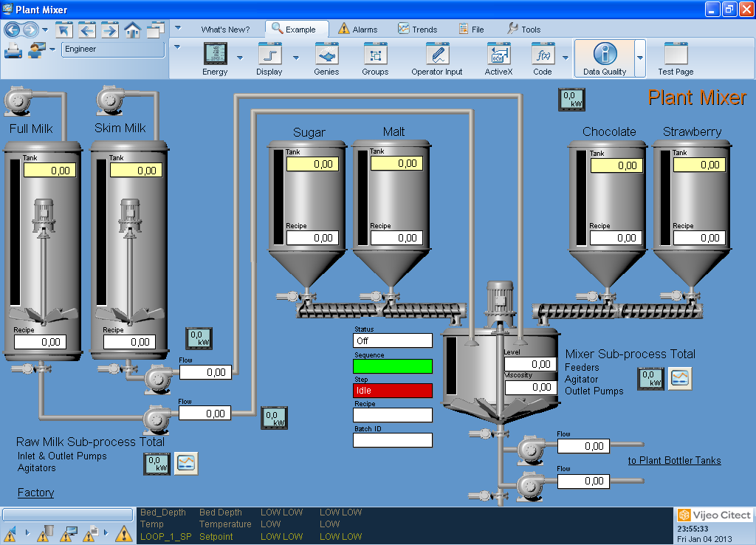Open the Groups example page
Image resolution: width=756 pixels, height=545 pixels.
(375, 55)
